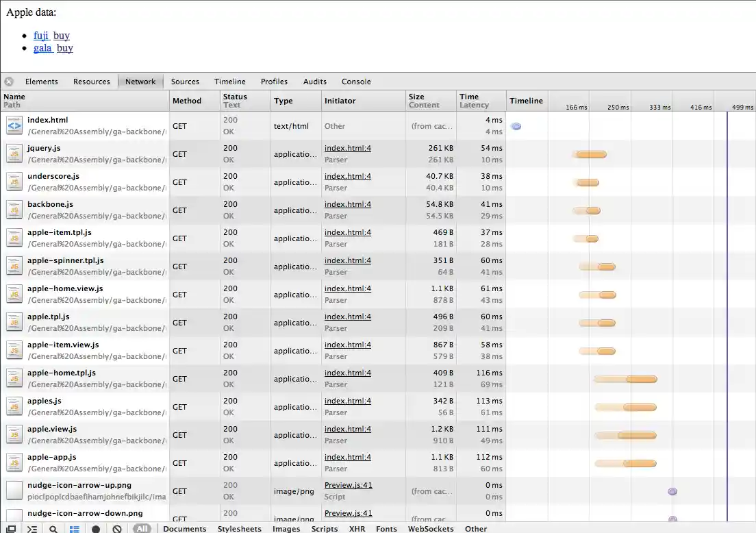Toggle the record network log button

(x=96, y=528)
